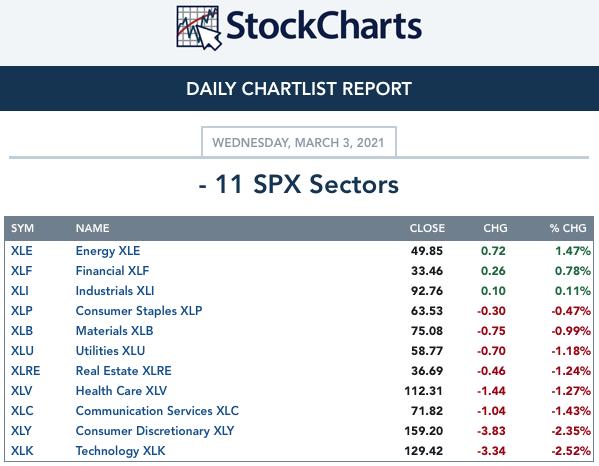Select Communication Services XLC link
The height and width of the screenshot is (466, 599).
click(x=157, y=411)
